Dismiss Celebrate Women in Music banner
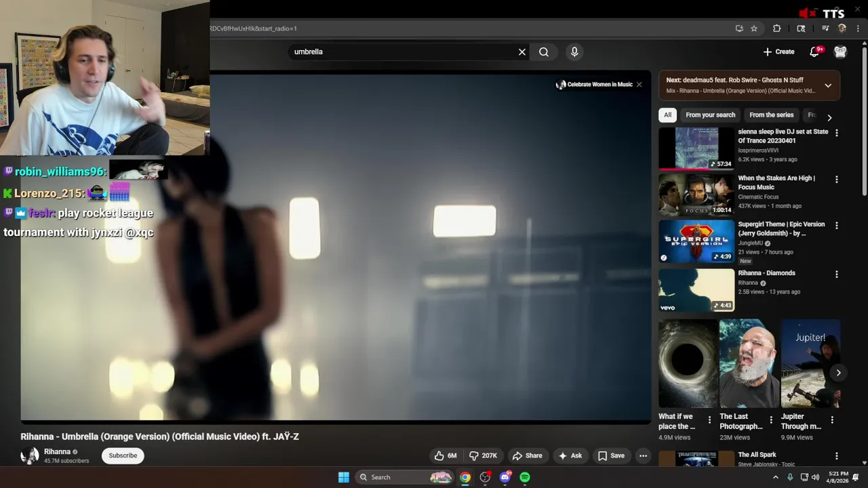This screenshot has height=488, width=868. 639,85
